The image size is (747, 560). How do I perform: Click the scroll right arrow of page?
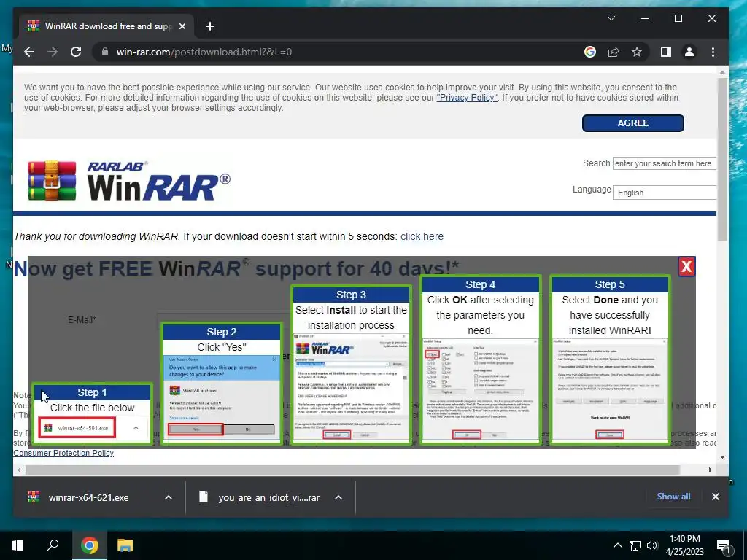(711, 470)
